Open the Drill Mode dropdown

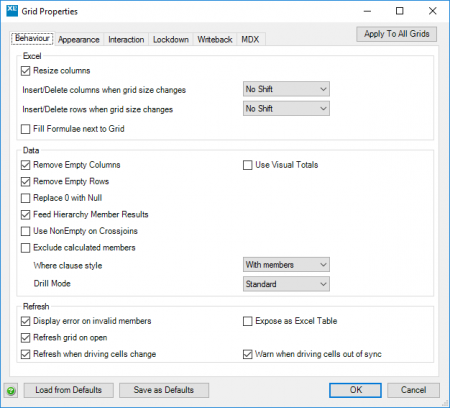(286, 284)
